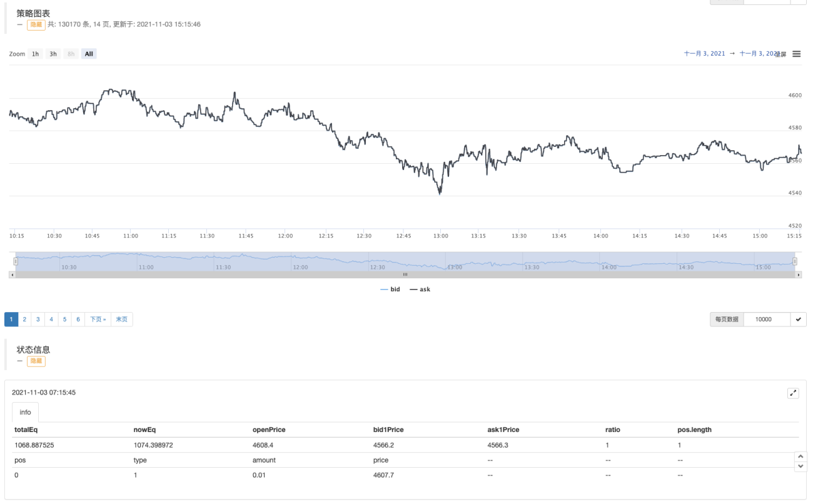Jump to last page using 末页
The image size is (813, 504).
[x=121, y=320]
